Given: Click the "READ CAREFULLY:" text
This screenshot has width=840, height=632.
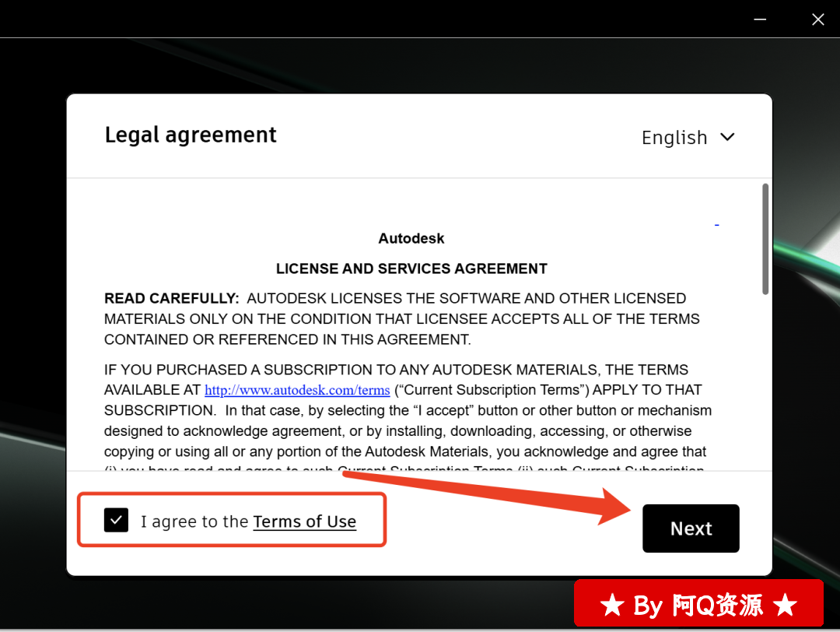Looking at the screenshot, I should pos(171,298).
